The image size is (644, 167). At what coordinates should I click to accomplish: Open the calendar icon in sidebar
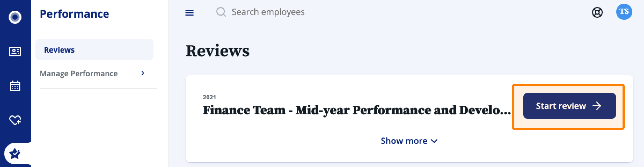click(15, 86)
